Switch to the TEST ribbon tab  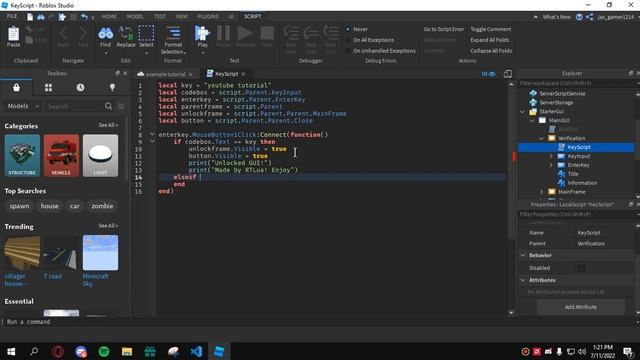pyautogui.click(x=160, y=17)
